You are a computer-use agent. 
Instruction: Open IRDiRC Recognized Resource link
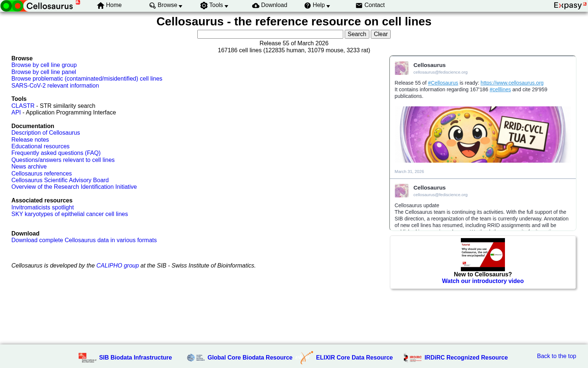click(x=466, y=358)
